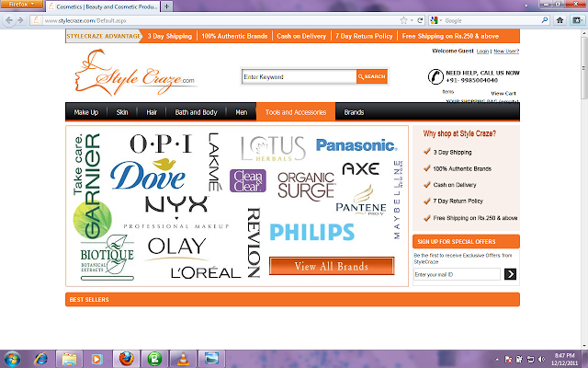Image resolution: width=588 pixels, height=368 pixels.
Task: Open a new browser tab
Action: [167, 6]
